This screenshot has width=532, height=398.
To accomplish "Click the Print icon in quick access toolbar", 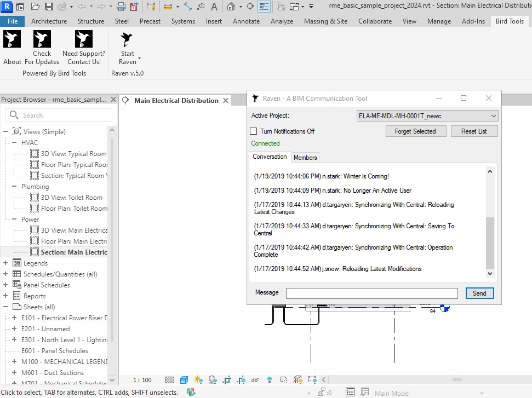I will pos(121,7).
